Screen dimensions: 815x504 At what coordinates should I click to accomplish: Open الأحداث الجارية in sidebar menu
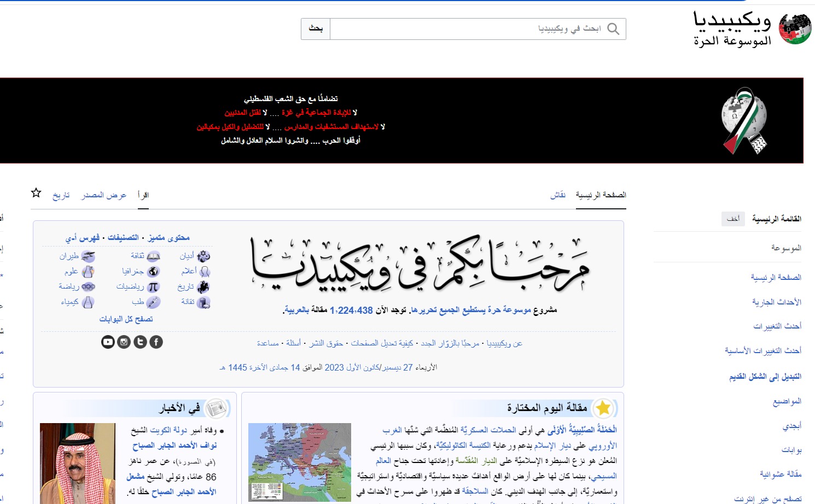click(x=777, y=302)
